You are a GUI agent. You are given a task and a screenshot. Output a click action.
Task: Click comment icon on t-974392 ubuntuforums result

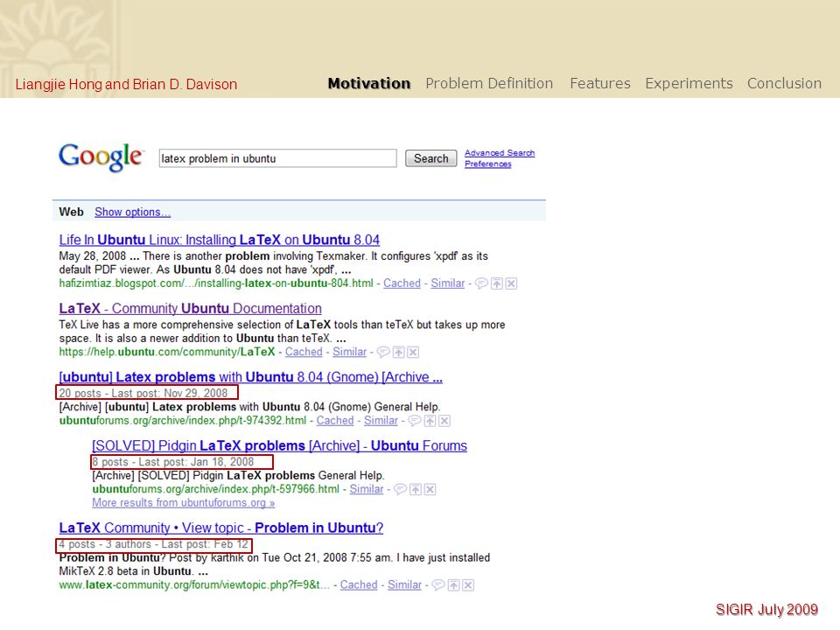pyautogui.click(x=415, y=421)
